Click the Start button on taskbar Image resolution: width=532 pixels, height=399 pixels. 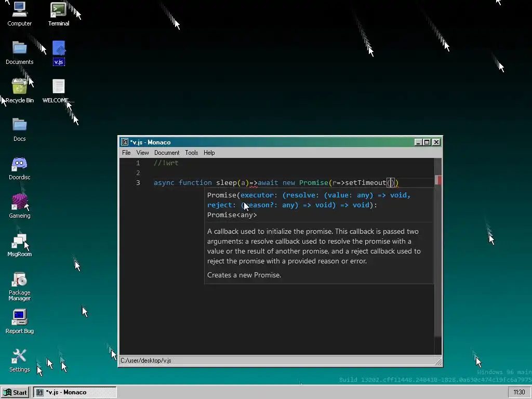16,392
